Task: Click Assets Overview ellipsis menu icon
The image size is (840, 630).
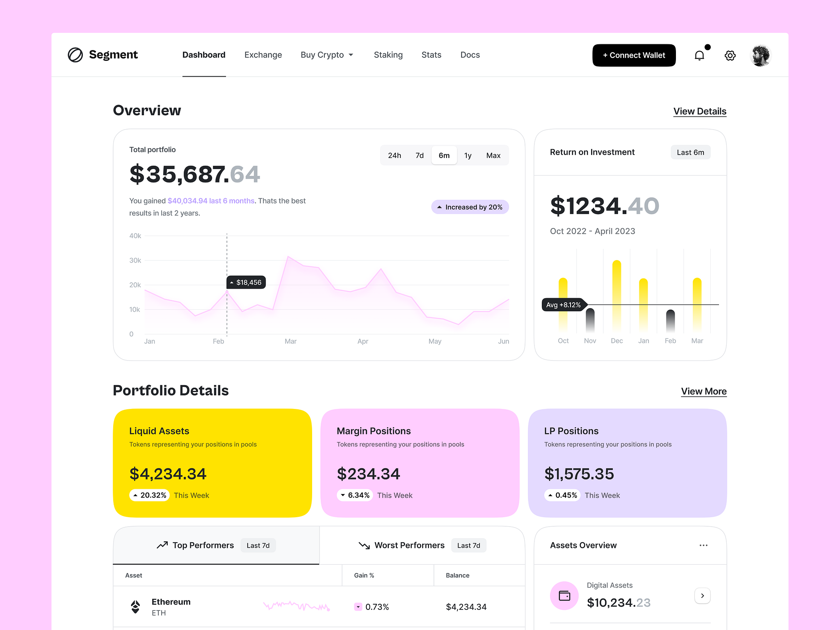Action: click(703, 545)
